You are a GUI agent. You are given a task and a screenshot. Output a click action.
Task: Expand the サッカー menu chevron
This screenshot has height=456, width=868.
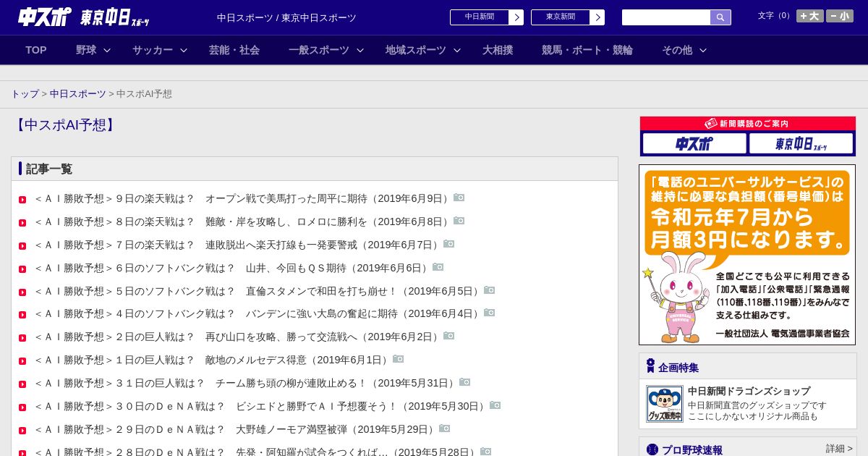(x=184, y=51)
